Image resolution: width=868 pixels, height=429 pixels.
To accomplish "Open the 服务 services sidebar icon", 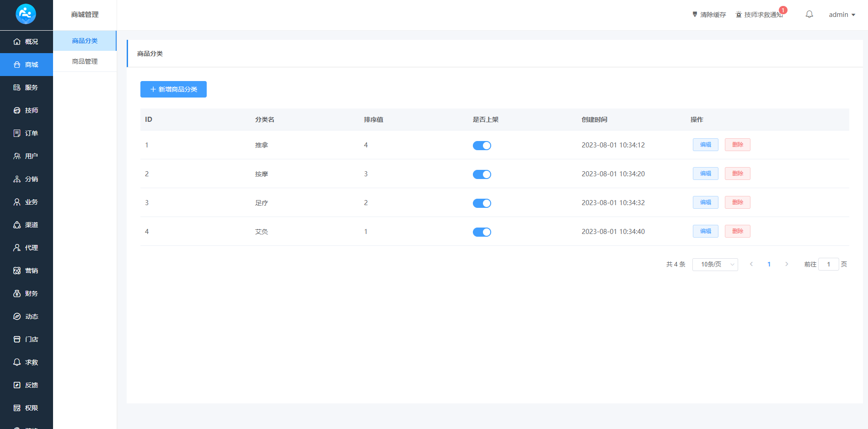I will (17, 87).
